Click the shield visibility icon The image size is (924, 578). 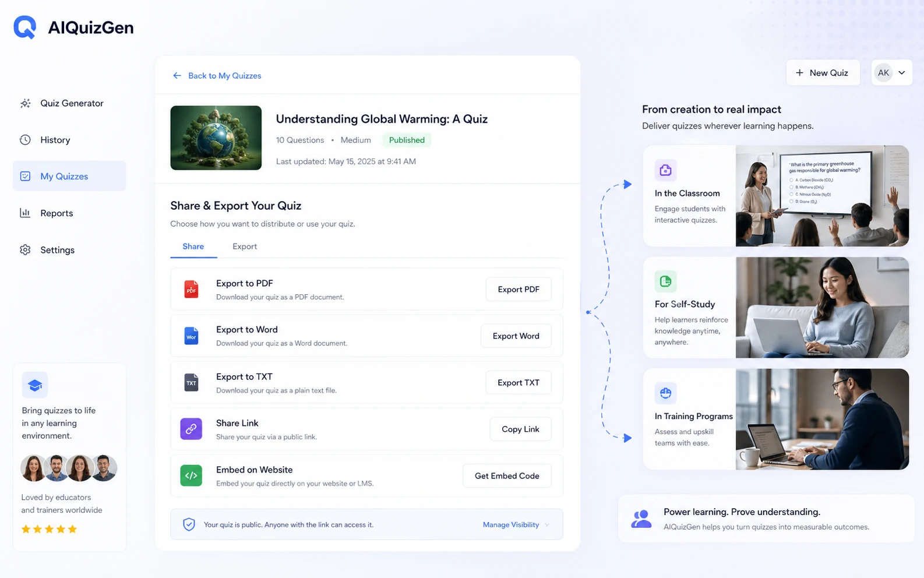(189, 524)
